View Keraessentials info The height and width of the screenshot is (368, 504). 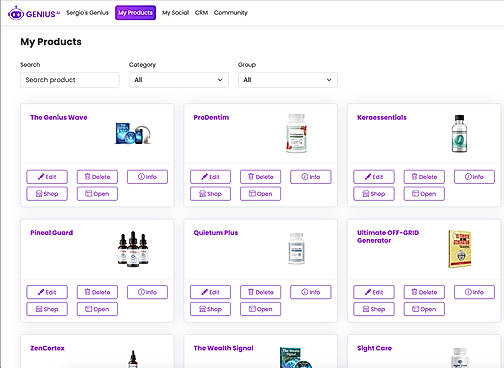[x=474, y=177]
